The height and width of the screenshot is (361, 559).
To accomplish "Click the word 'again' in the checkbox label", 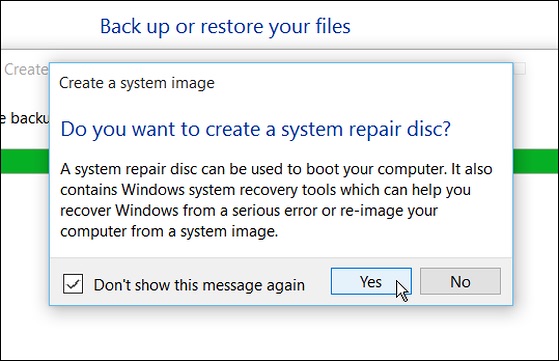I will [x=285, y=286].
